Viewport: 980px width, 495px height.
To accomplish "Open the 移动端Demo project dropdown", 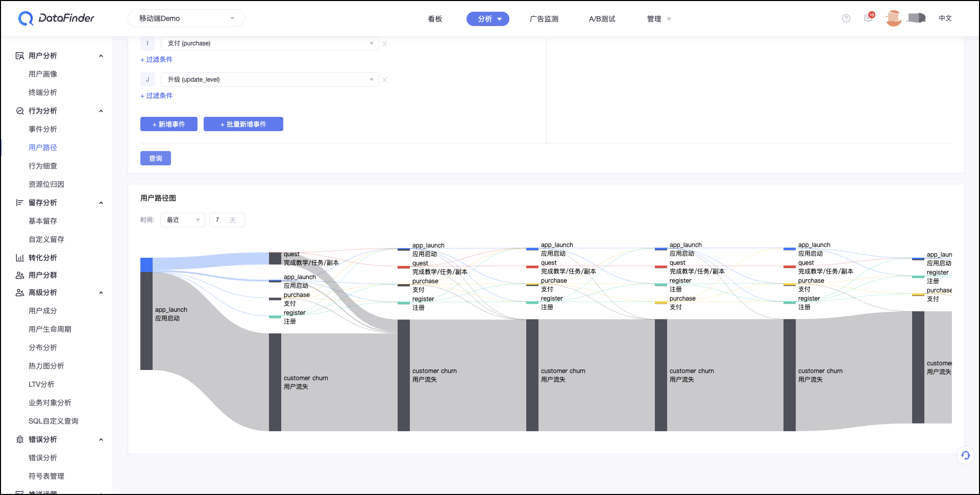I will [186, 18].
